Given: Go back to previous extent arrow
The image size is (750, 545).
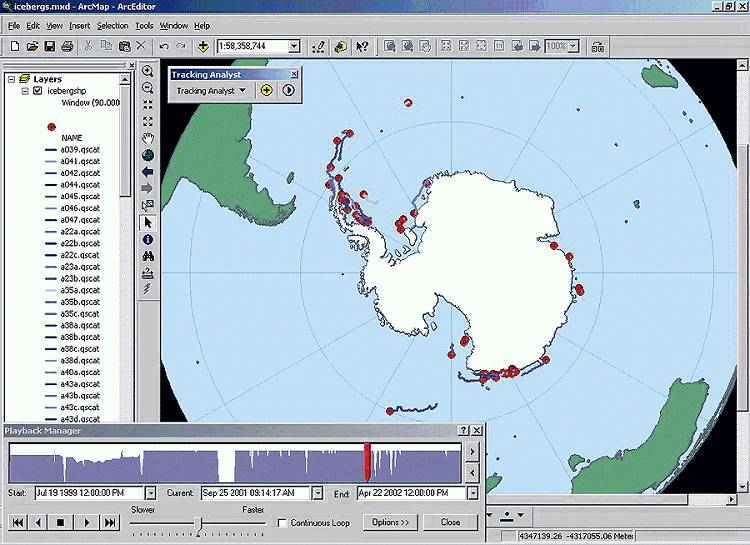Looking at the screenshot, I should tap(148, 172).
